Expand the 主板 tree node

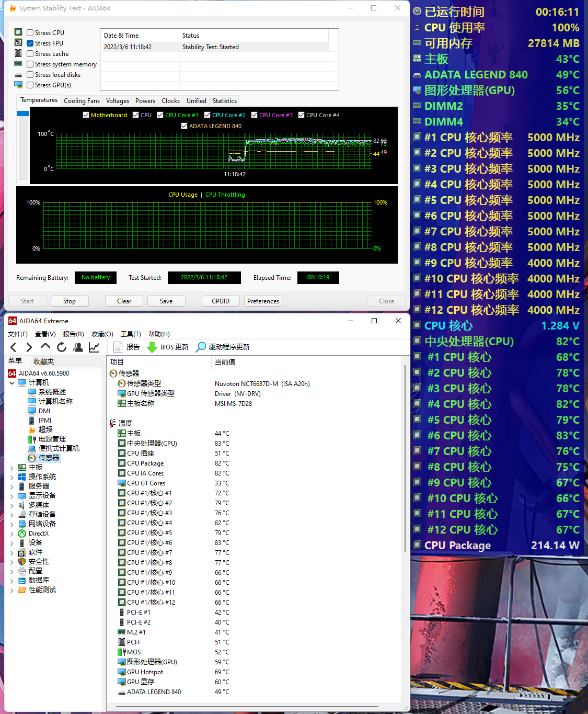tap(12, 468)
